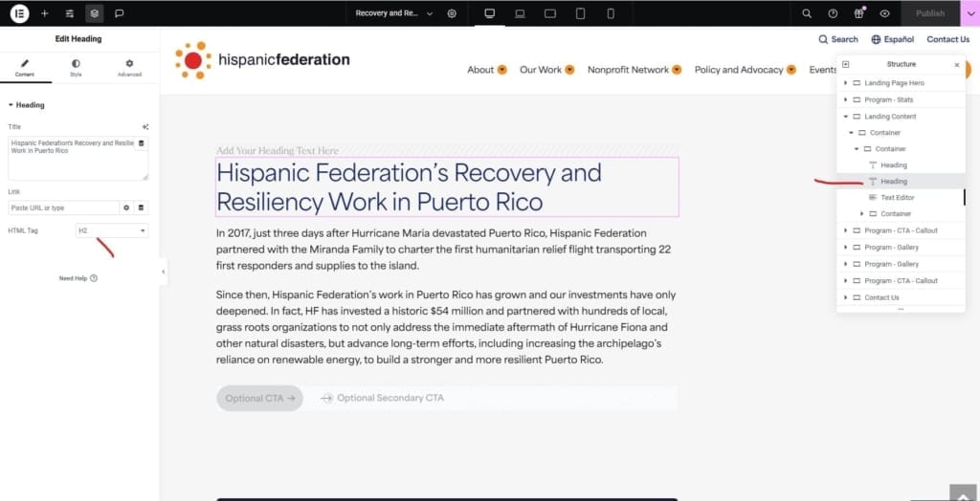Image resolution: width=980 pixels, height=501 pixels.
Task: Open Site Settings sliders icon
Action: pos(70,13)
